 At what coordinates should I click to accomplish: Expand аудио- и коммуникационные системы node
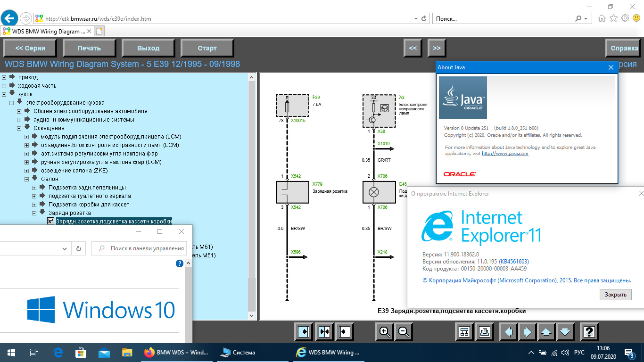[x=19, y=120]
